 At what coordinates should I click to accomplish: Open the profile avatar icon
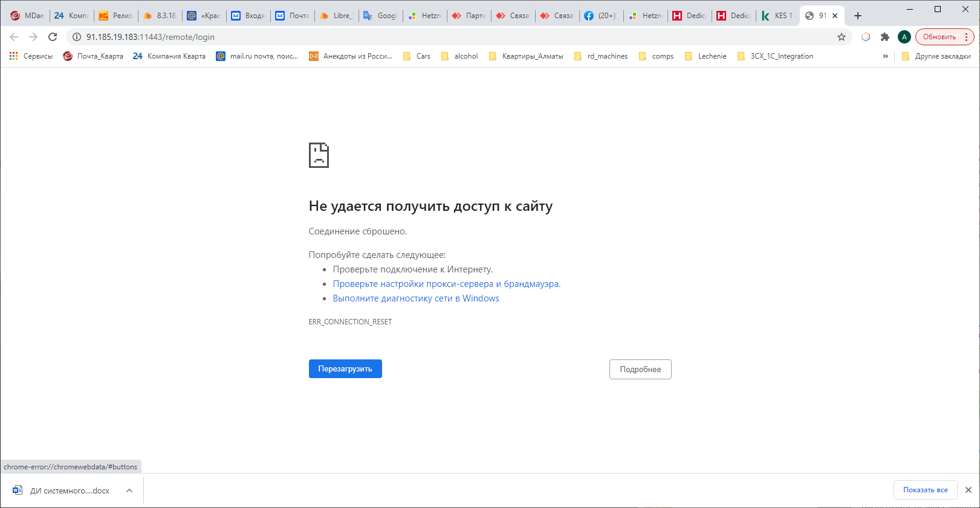click(904, 37)
